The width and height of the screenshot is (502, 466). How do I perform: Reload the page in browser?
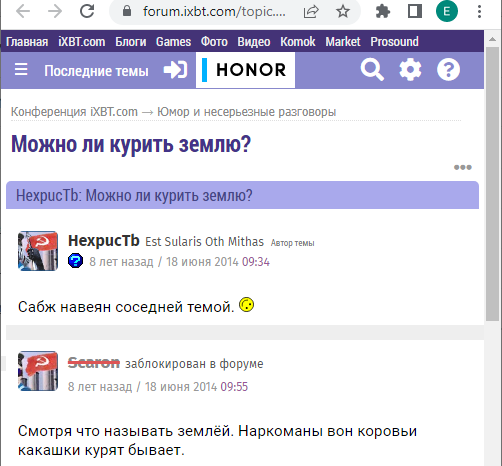click(x=87, y=11)
